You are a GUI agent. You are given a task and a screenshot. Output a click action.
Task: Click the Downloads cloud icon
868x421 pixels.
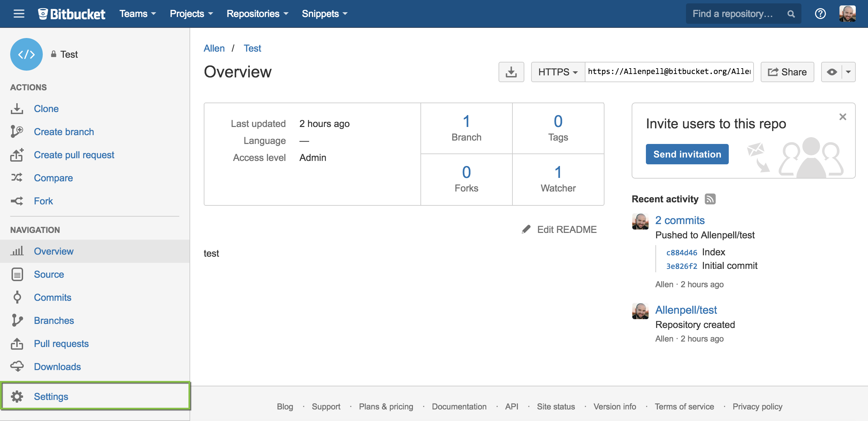coord(17,366)
